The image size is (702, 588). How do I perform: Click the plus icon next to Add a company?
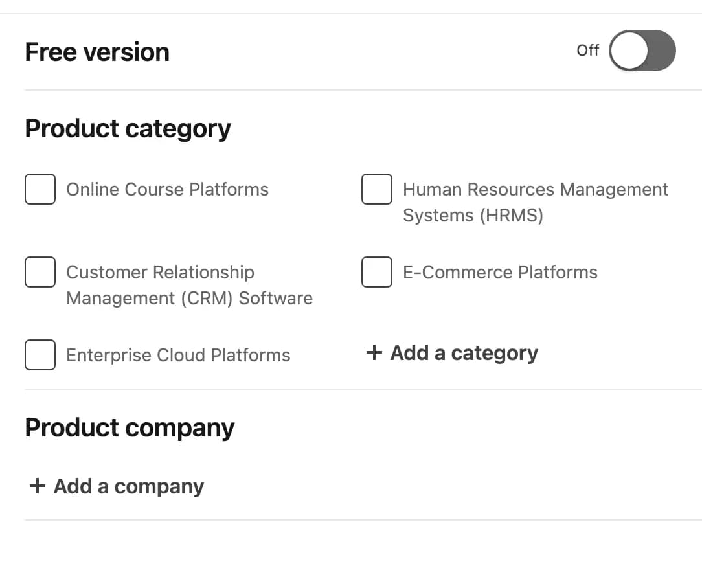pyautogui.click(x=37, y=486)
